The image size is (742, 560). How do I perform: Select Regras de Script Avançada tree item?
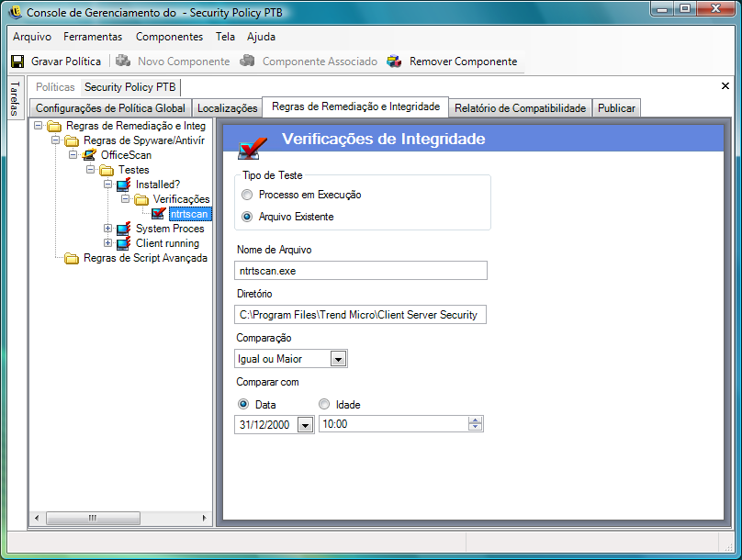(145, 258)
